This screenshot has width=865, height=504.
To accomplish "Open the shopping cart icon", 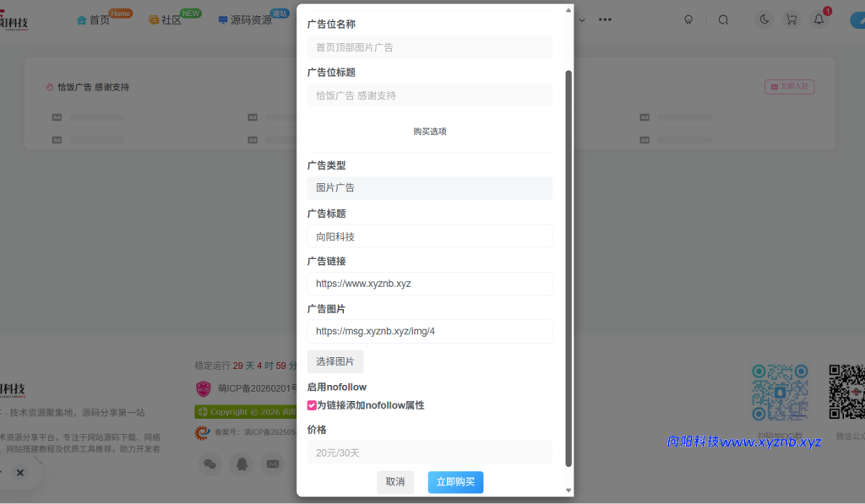I will pyautogui.click(x=792, y=19).
